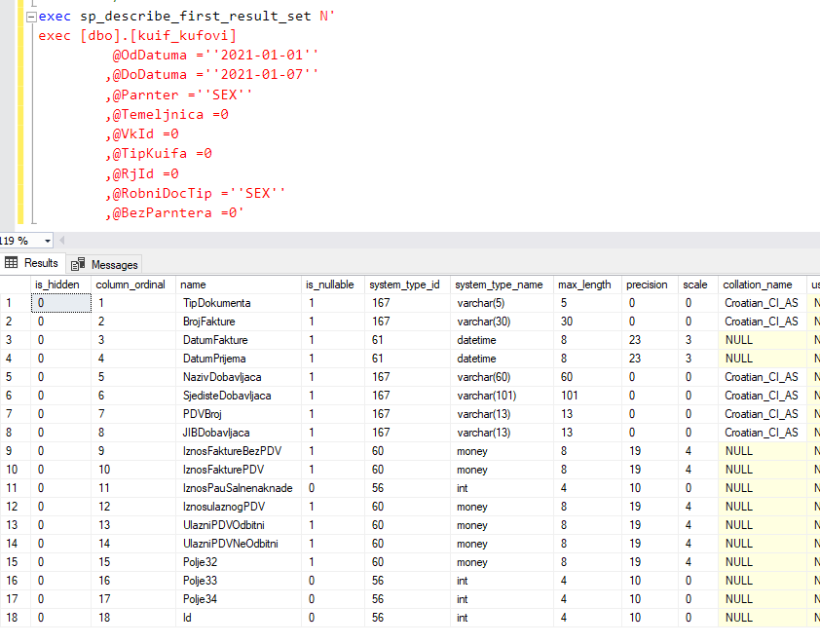Click the UlazniPDVOdbitni name cell

238,525
